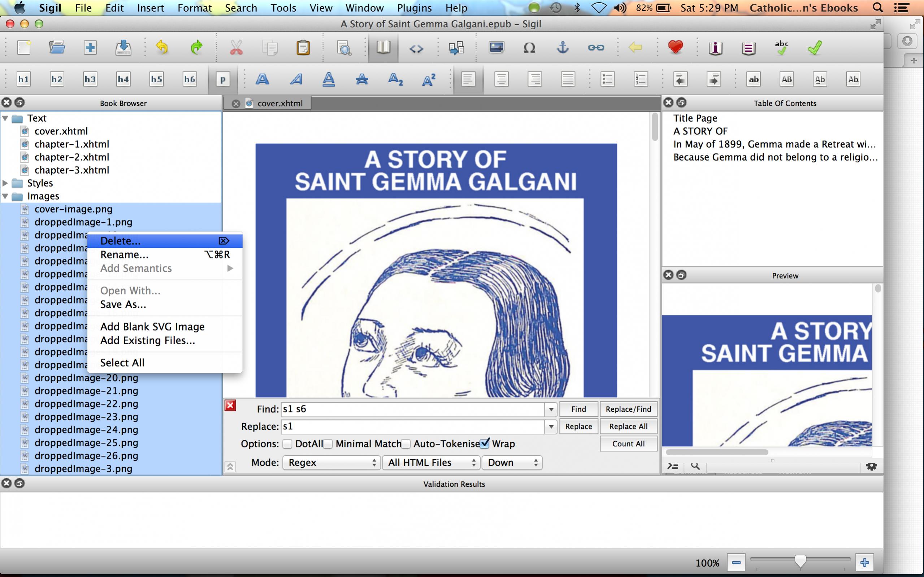Open an existing book via folder icon
924x577 pixels.
point(57,48)
